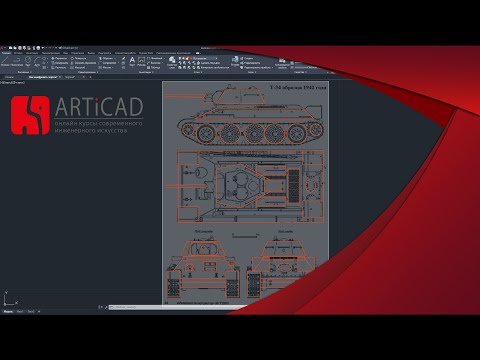This screenshot has height=360, width=480.
Task: Expand the Rectangle tool dropdown arrow
Action: tap(48, 58)
